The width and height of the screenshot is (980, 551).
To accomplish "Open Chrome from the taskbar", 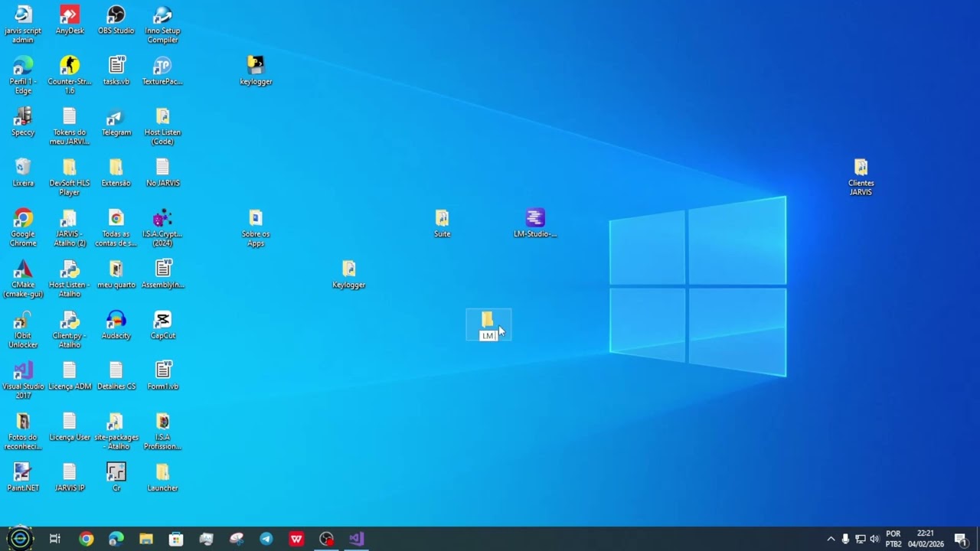I will click(x=86, y=539).
